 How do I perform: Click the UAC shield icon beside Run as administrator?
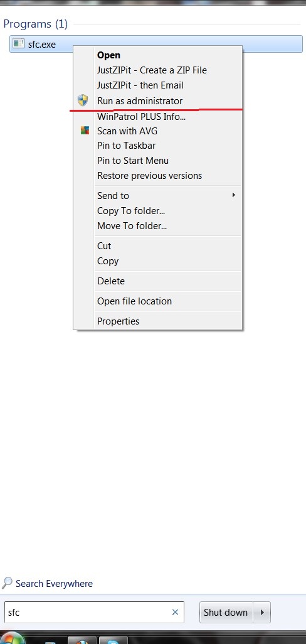tap(83, 100)
